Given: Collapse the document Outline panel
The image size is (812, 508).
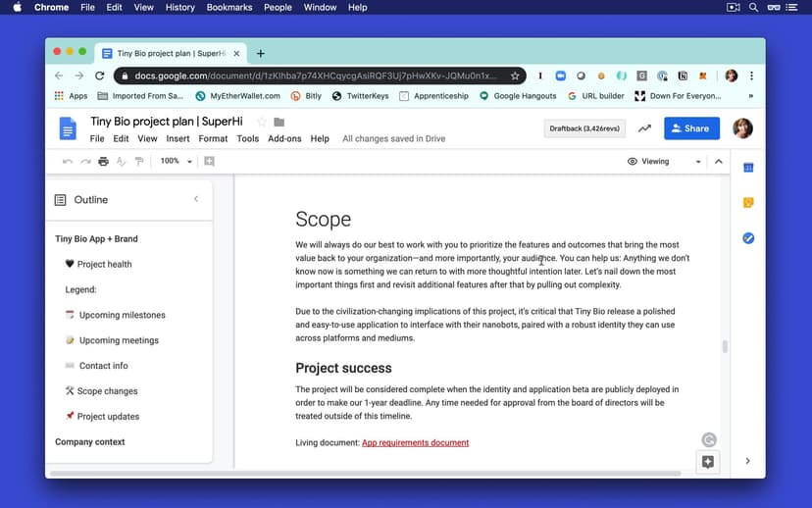Looking at the screenshot, I should [x=196, y=199].
